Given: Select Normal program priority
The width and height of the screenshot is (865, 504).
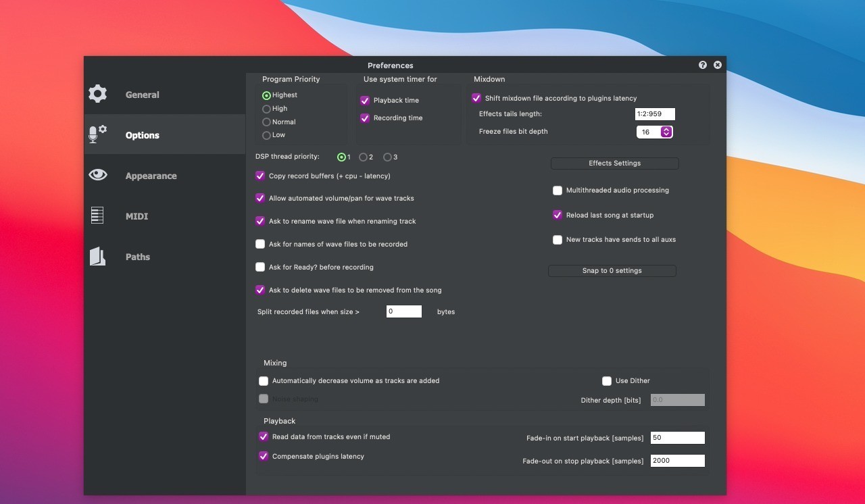Looking at the screenshot, I should coord(266,122).
